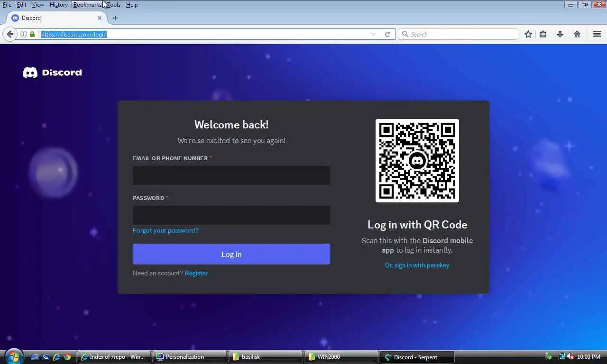The height and width of the screenshot is (364, 607).
Task: Open the File menu
Action: pyautogui.click(x=7, y=5)
